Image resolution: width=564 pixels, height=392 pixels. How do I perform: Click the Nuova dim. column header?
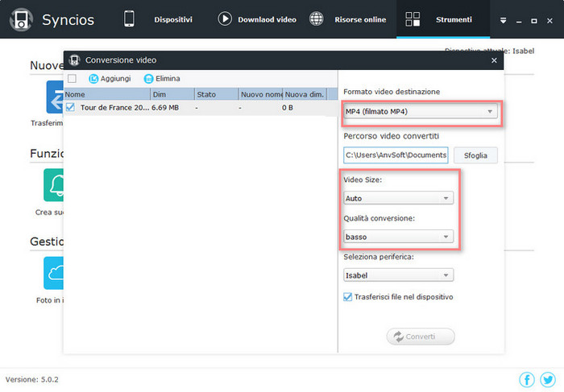(x=305, y=94)
